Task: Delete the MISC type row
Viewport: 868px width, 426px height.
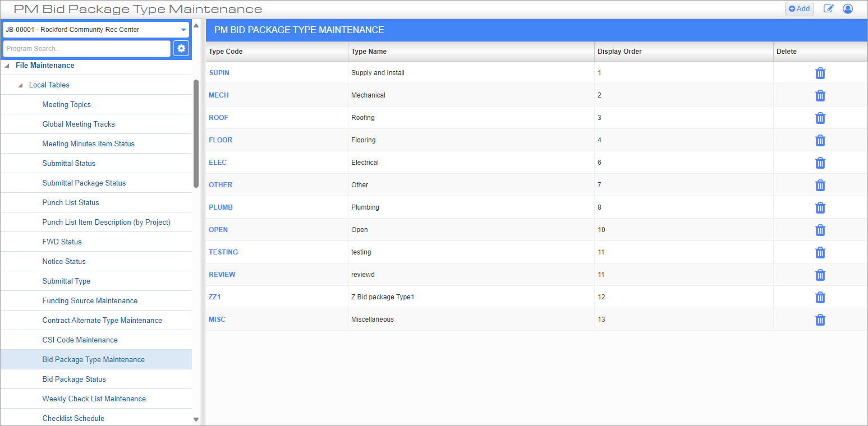Action: pos(820,319)
